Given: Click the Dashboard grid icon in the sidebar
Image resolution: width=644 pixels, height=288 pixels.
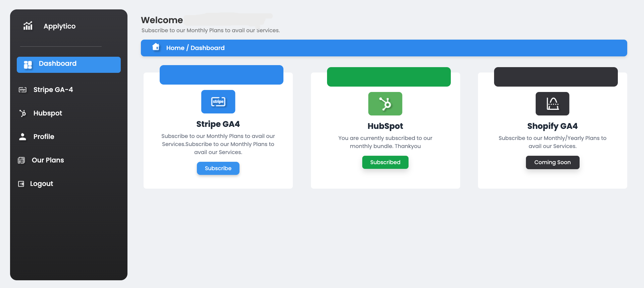Looking at the screenshot, I should click(28, 65).
